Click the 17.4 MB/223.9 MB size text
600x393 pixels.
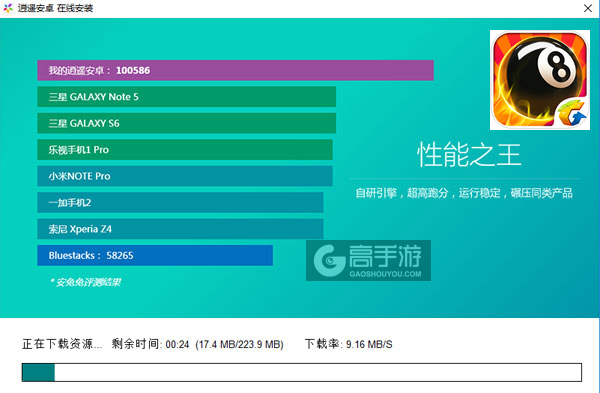click(x=240, y=344)
